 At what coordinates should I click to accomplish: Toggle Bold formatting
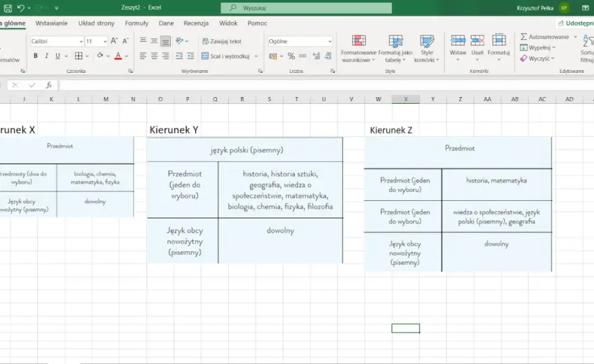point(35,56)
